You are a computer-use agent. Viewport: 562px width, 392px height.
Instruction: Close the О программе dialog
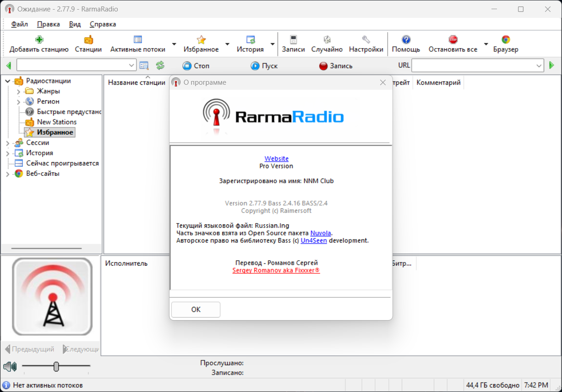[383, 82]
